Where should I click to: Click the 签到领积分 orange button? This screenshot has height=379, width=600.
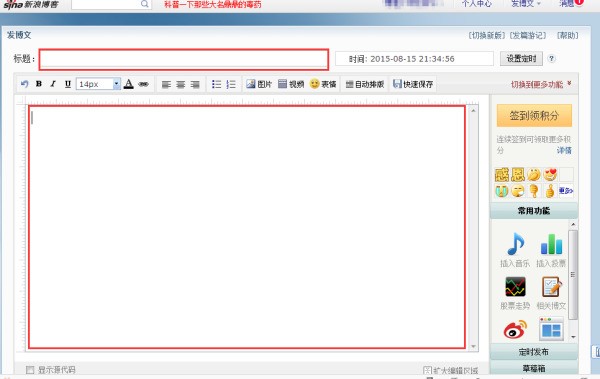point(534,116)
